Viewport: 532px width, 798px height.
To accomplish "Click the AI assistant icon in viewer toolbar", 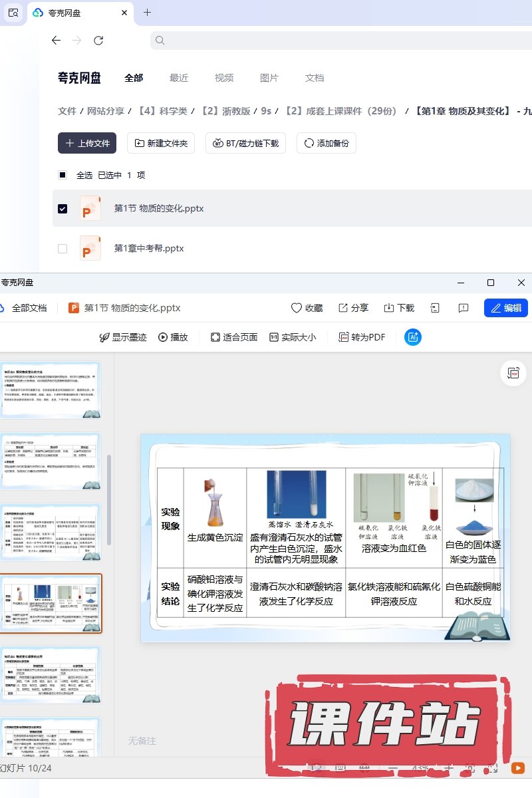I will point(412,337).
